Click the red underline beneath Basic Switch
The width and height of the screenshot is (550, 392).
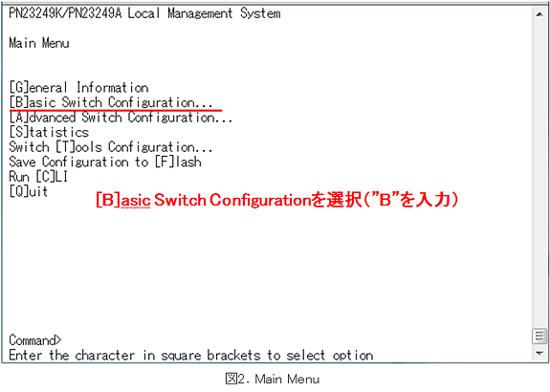point(116,111)
